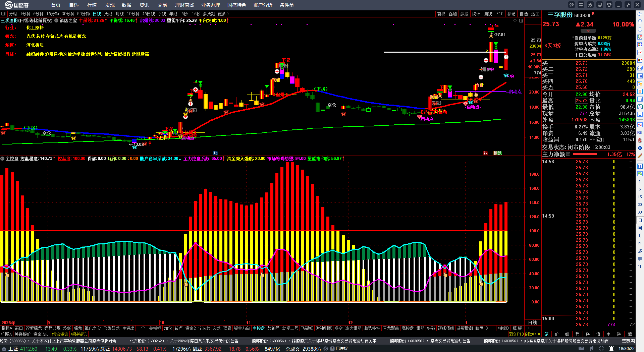Image resolution: width=644 pixels, height=352 pixels.
Task: Expand the double-chevron left of 笔 tab
Action: tap(539, 334)
